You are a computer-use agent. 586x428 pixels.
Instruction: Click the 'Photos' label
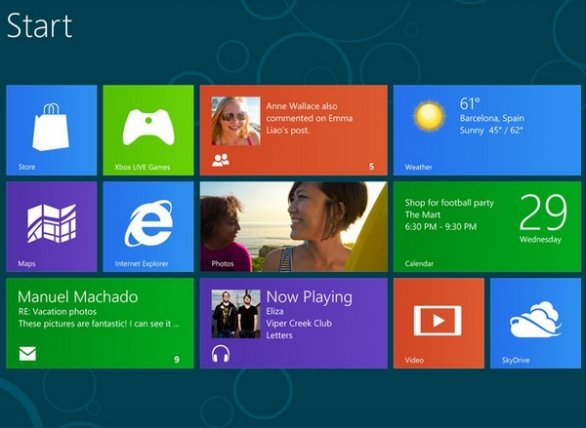coord(222,264)
